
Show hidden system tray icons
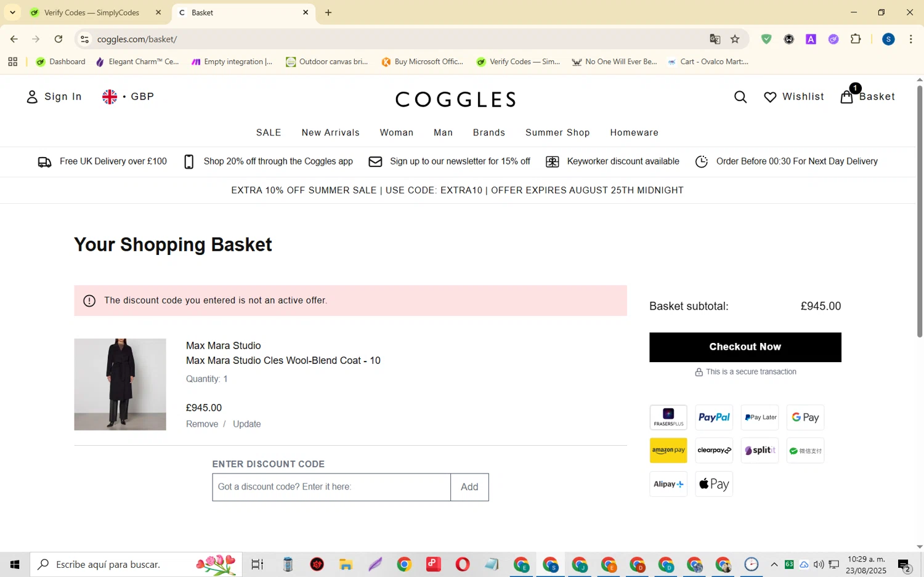click(774, 565)
